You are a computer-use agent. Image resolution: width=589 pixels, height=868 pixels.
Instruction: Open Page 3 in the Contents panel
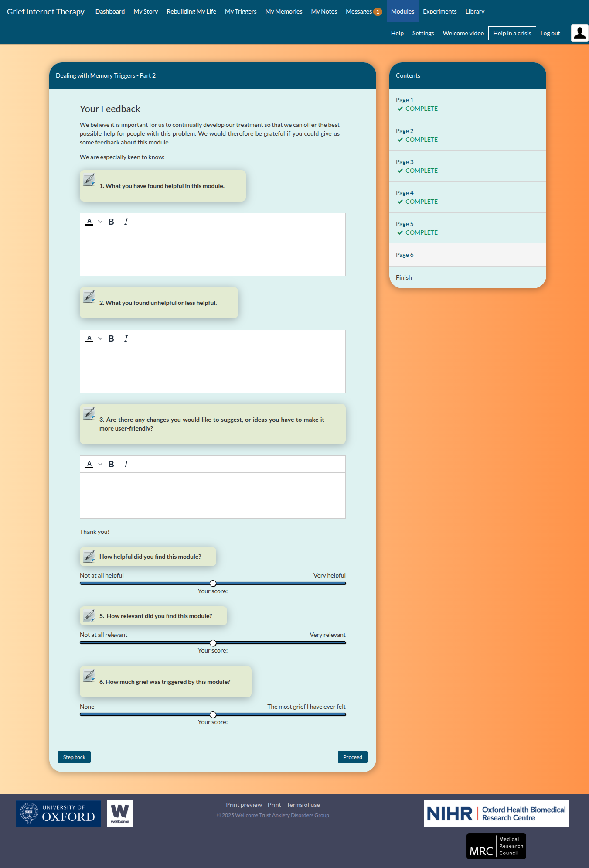point(468,166)
